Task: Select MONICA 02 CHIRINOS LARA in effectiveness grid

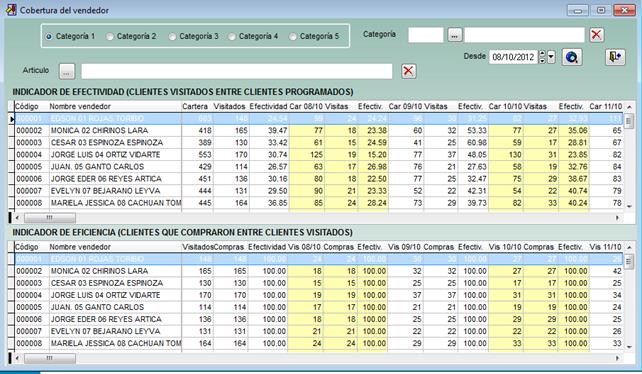Action: (x=99, y=131)
